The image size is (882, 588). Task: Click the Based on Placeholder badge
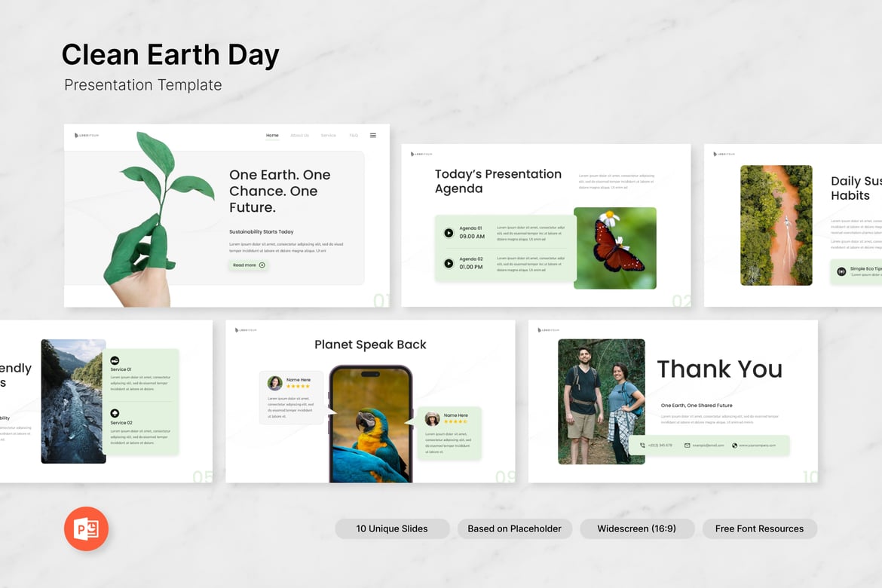[515, 528]
